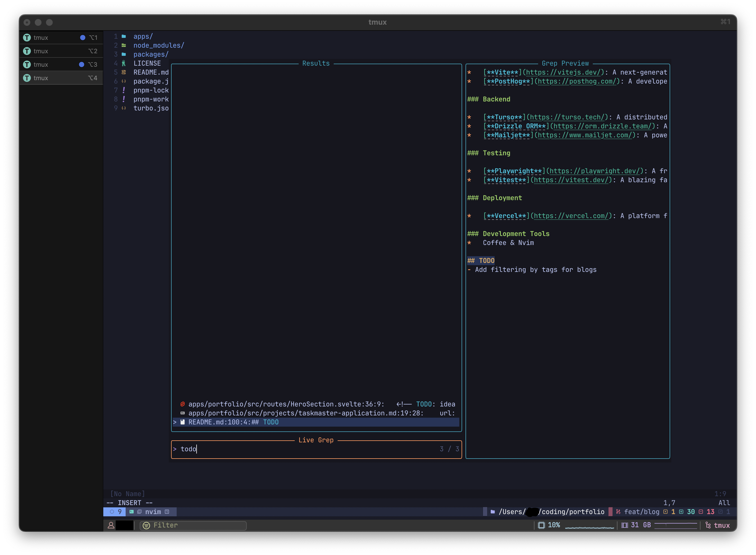The image size is (756, 555).
Task: Click the npm folder icon beside node_modules/
Action: [124, 45]
